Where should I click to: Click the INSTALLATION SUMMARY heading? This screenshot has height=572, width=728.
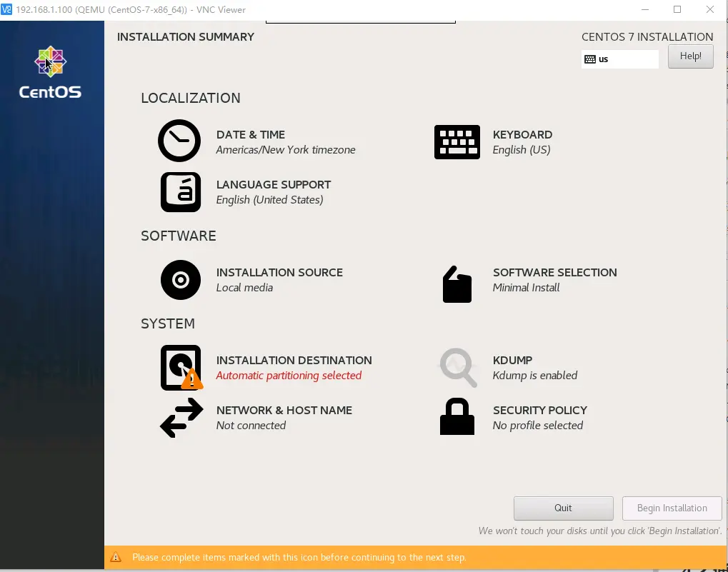186,36
